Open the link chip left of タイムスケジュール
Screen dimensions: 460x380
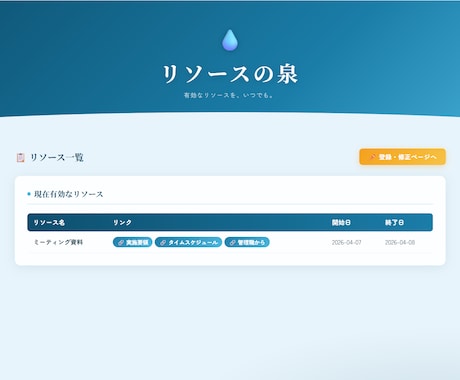(x=132, y=242)
